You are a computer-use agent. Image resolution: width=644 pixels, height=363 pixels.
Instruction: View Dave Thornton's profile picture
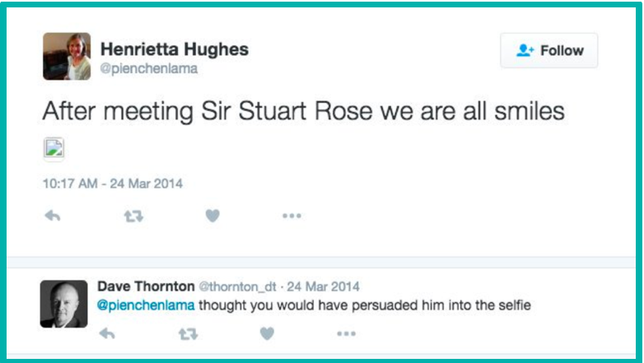pos(63,304)
